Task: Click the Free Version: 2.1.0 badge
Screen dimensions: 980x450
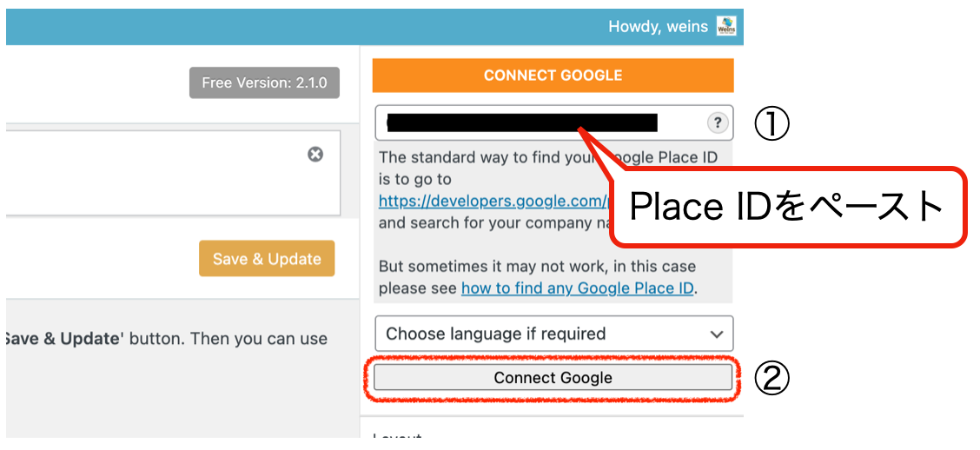Action: tap(264, 83)
